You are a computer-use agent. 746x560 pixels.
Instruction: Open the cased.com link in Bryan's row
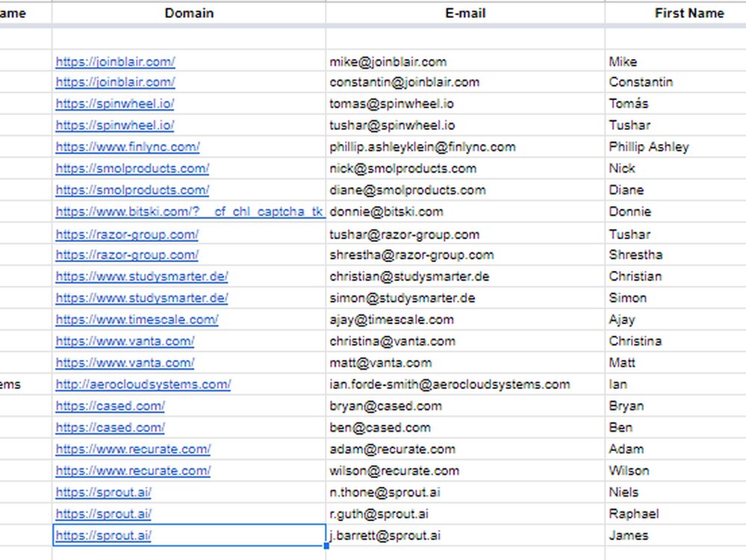[110, 406]
